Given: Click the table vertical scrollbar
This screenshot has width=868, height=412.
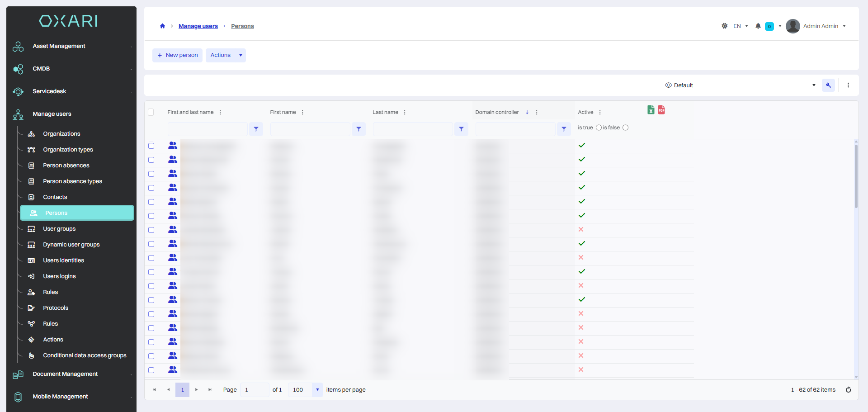Looking at the screenshot, I should (856, 176).
